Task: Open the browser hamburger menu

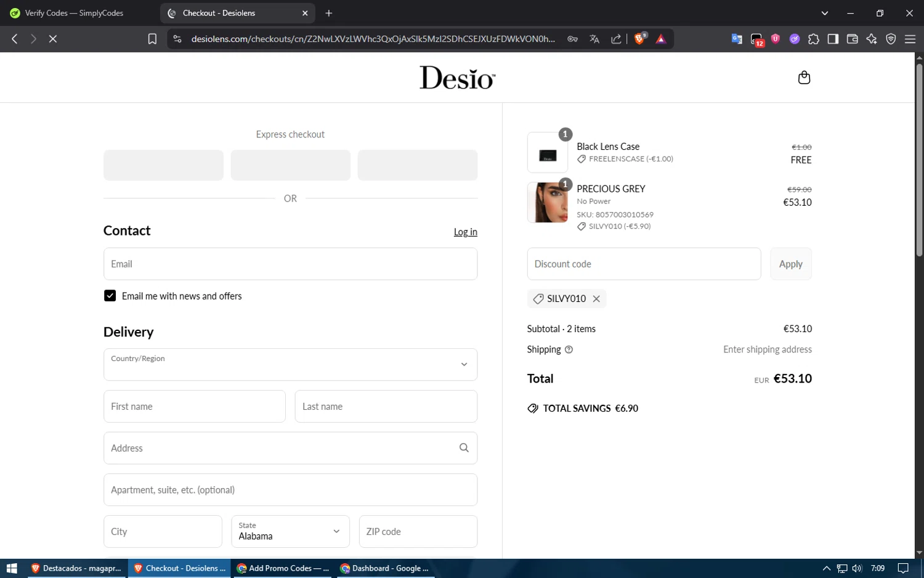Action: coord(910,39)
